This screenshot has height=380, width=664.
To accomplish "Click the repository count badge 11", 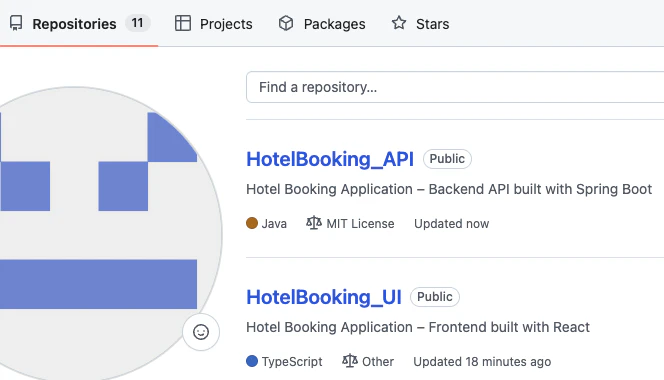I will click(137, 23).
